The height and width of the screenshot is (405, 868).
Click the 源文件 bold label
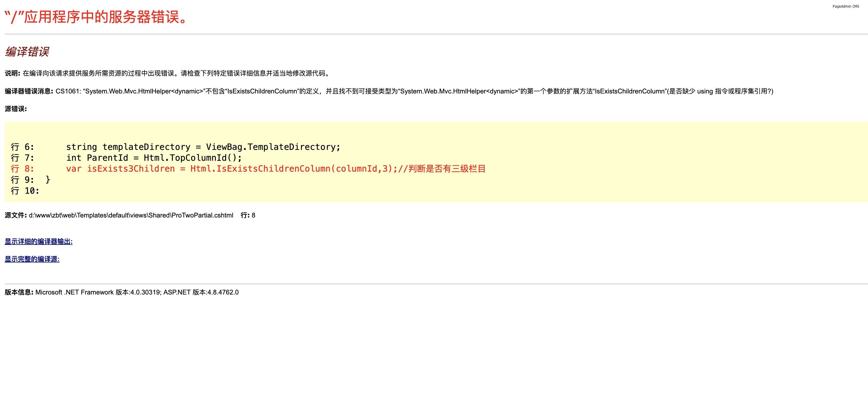[x=16, y=215]
